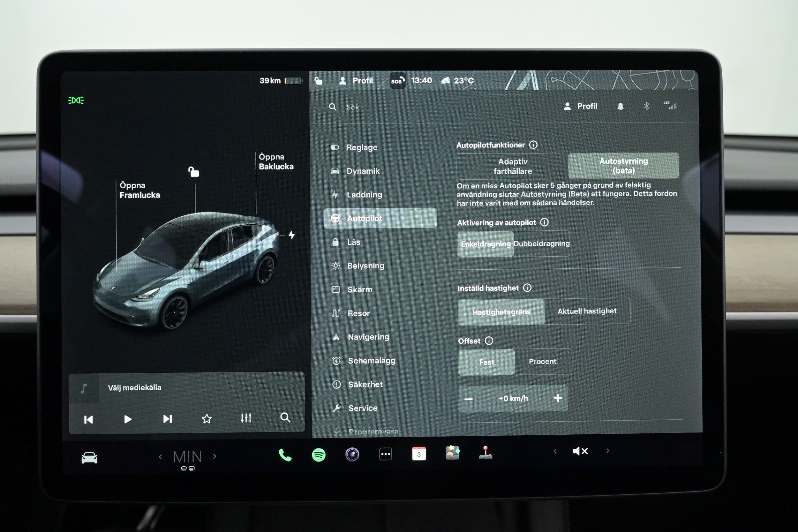Click the car controls icon in bottom bar
798x532 pixels.
click(x=89, y=458)
